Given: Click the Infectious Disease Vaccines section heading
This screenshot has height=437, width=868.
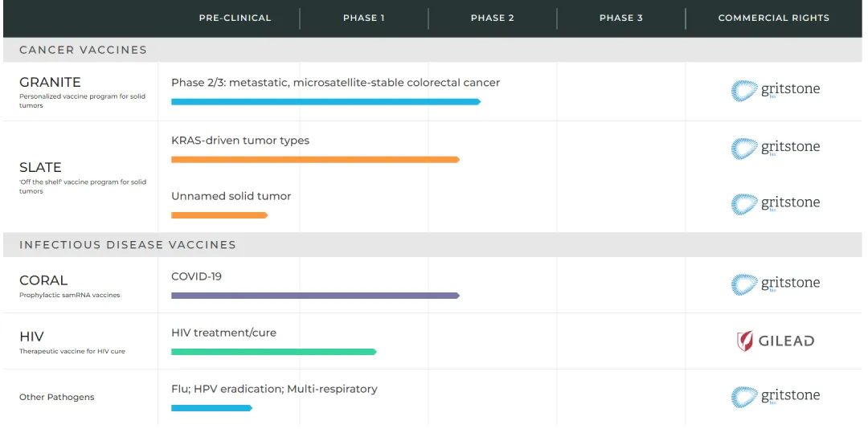Looking at the screenshot, I should coord(128,244).
